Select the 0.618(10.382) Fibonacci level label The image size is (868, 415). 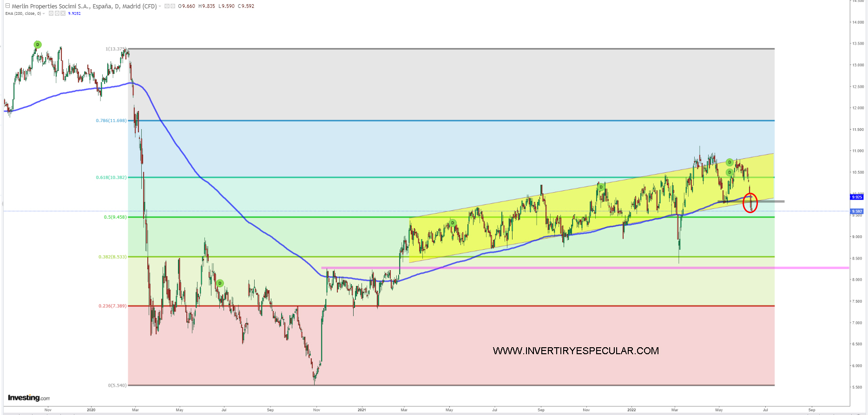click(x=111, y=177)
